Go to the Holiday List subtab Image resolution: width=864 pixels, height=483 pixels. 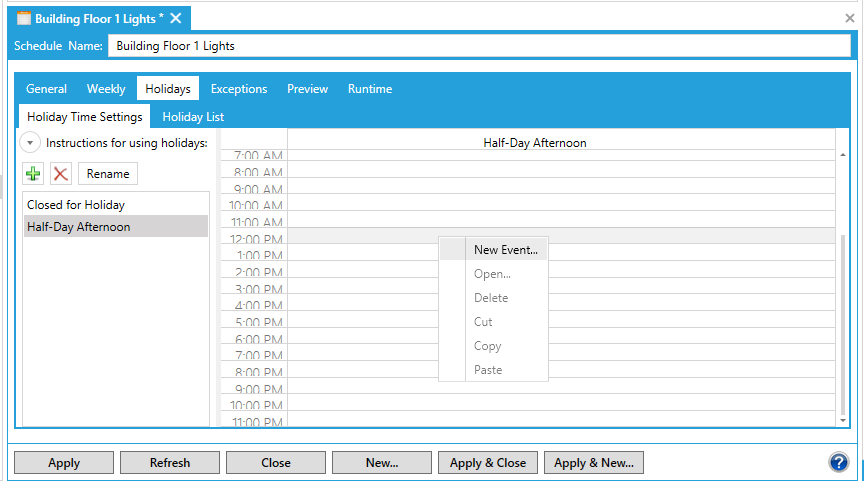click(193, 117)
